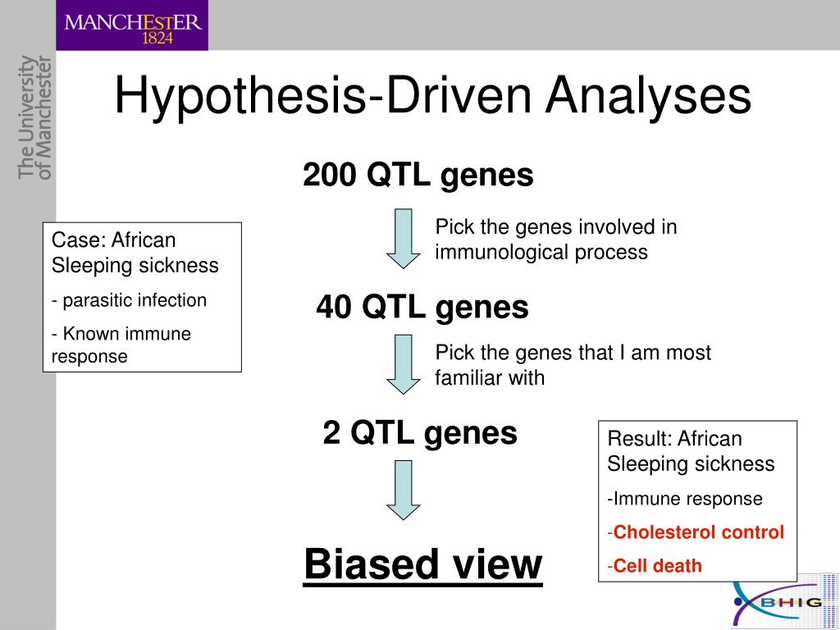
Task: Click the red 'Cell death' text
Action: click(x=657, y=566)
